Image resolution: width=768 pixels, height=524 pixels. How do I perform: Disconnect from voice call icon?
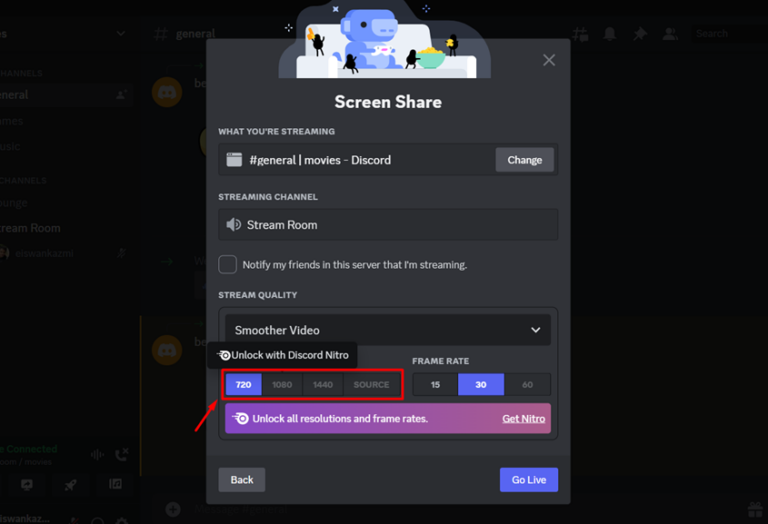click(121, 454)
